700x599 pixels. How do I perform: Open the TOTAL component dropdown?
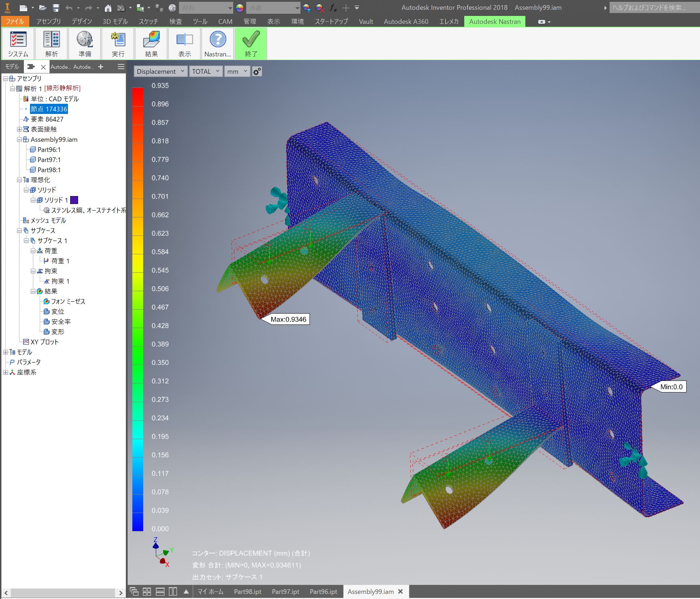pos(206,71)
